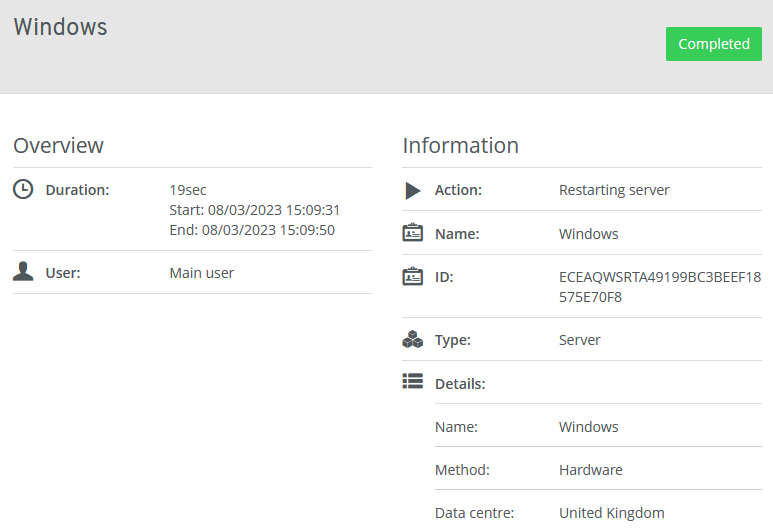Click the clock icon beside Duration

click(x=22, y=189)
